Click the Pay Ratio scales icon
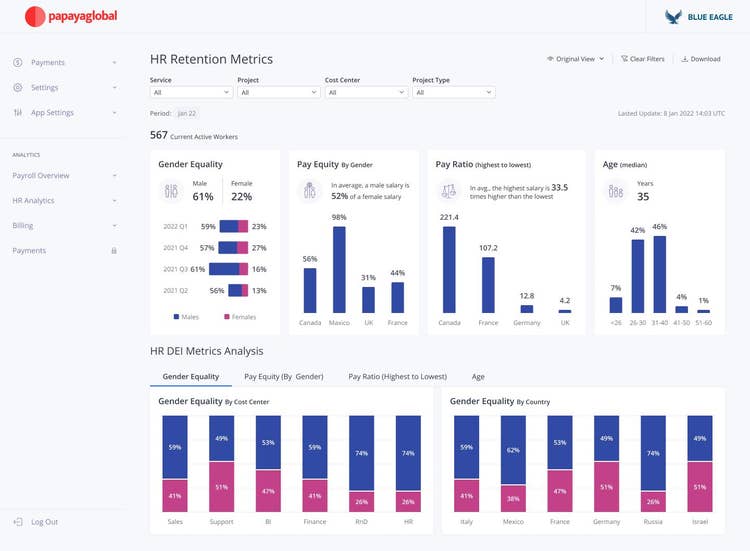Viewport: 750px width, 551px height. pos(448,191)
